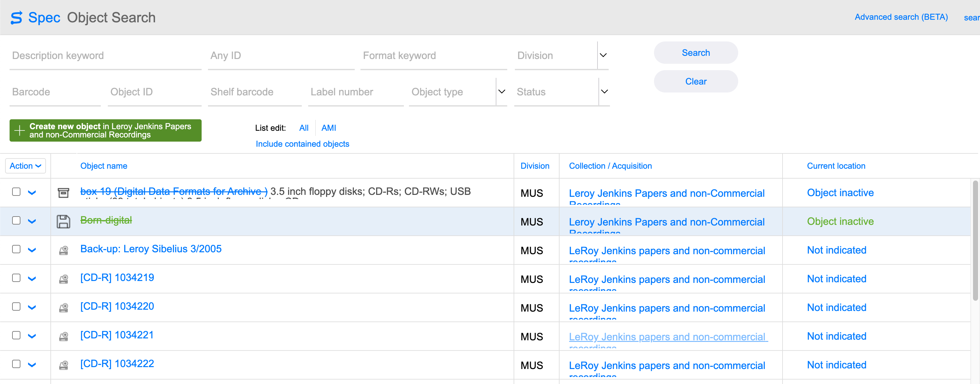Click the disc icon beside [CD-R] 1034222
The image size is (980, 384).
click(63, 365)
